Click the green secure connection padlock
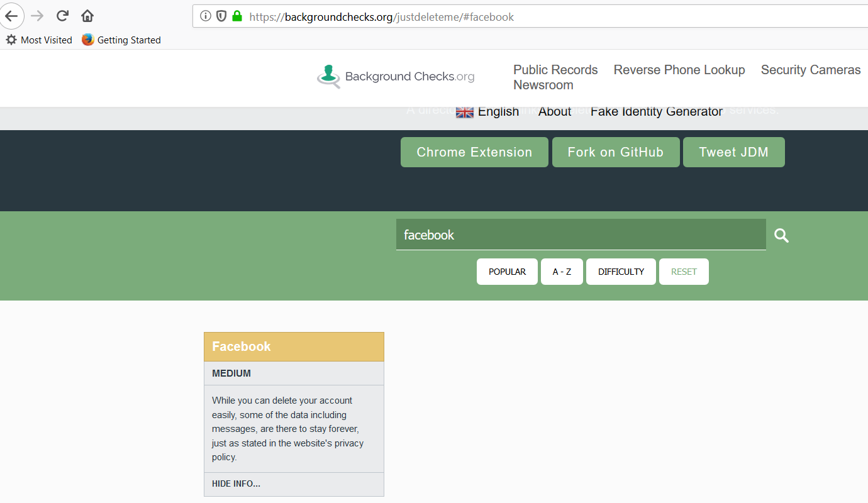Viewport: 868px width, 503px height. (x=237, y=16)
